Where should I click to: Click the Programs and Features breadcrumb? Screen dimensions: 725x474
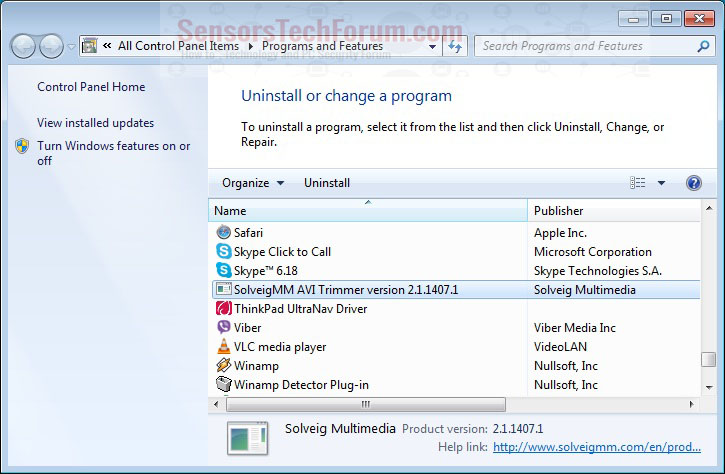tap(322, 46)
